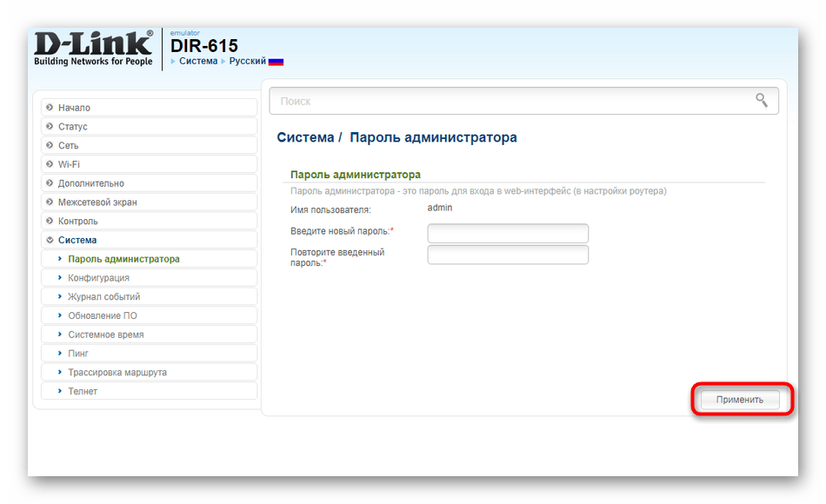Click the Система breadcrumb in header
Screen dimensions: 826x504
click(x=198, y=61)
